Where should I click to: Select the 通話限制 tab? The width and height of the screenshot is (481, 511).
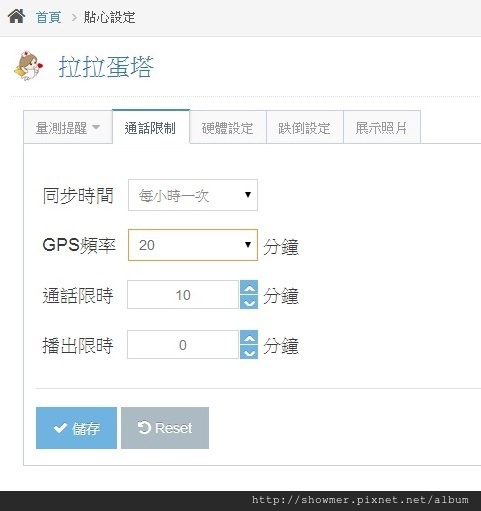pyautogui.click(x=151, y=127)
